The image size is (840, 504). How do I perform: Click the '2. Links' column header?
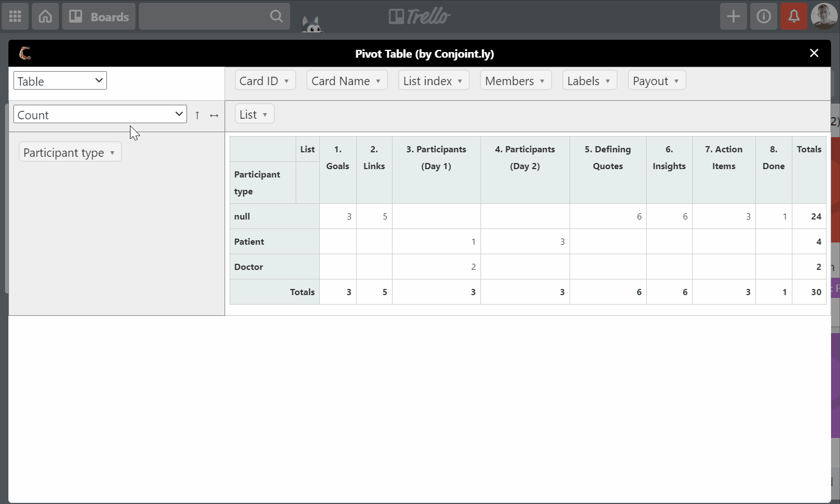[374, 170]
